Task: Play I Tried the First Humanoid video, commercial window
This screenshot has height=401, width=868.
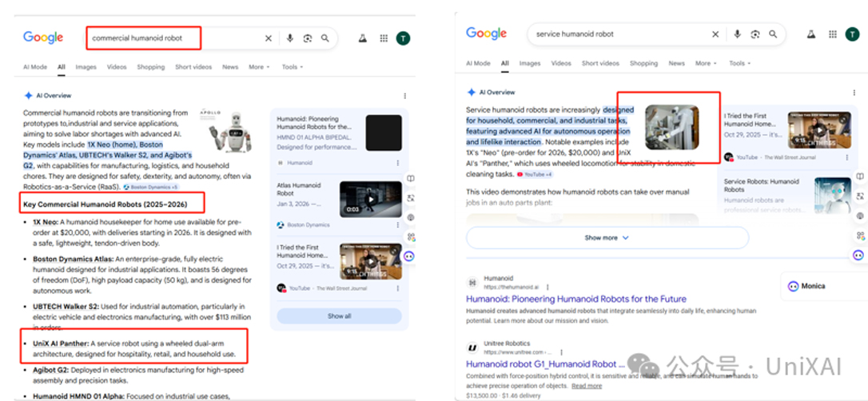Action: (x=370, y=262)
